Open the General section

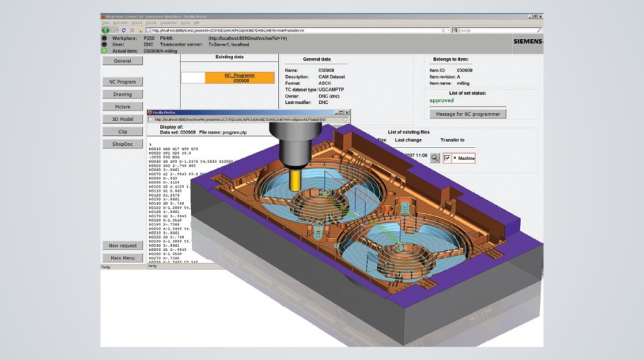coord(122,62)
